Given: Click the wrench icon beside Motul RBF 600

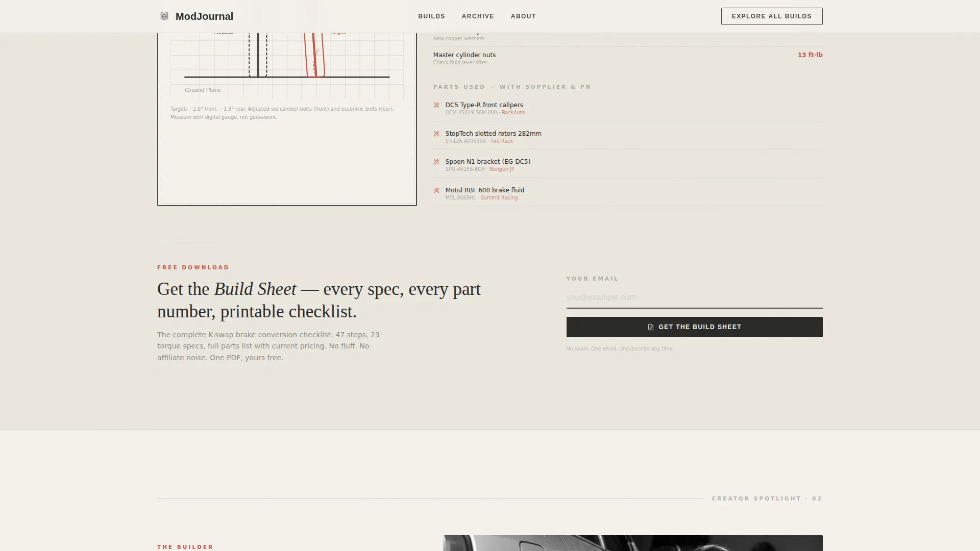Looking at the screenshot, I should 436,190.
